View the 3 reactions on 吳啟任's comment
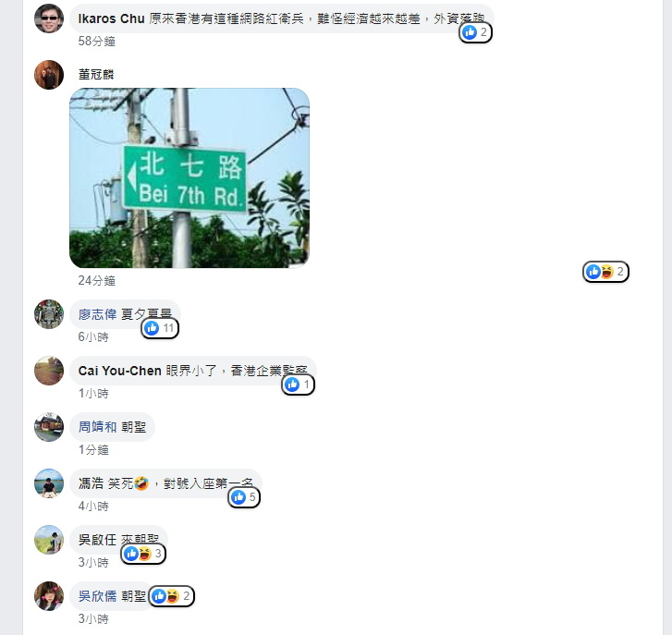 pos(143,554)
